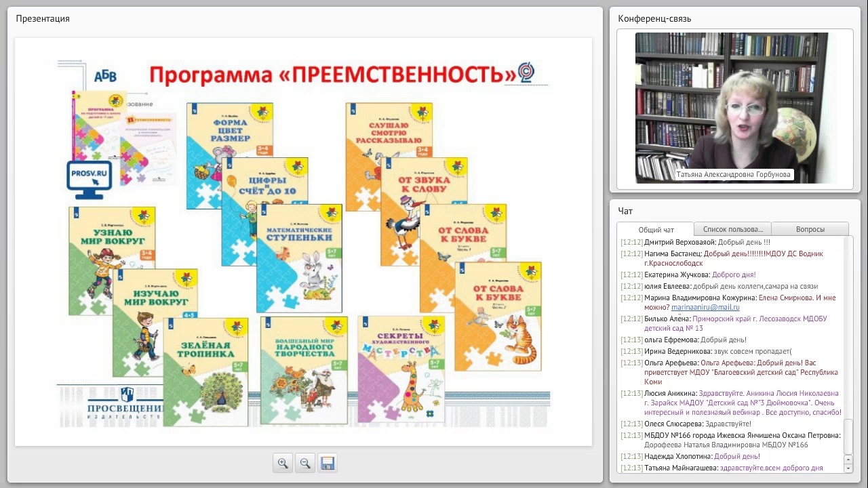Screen dimensions: 868x488
Task: Click the slide title Программа «ПРЕЕМСТВЕННОСТЬ»
Action: (x=332, y=75)
